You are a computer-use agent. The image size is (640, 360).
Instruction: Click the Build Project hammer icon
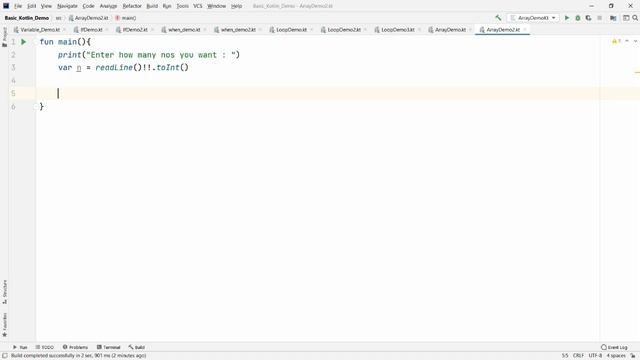tap(498, 18)
